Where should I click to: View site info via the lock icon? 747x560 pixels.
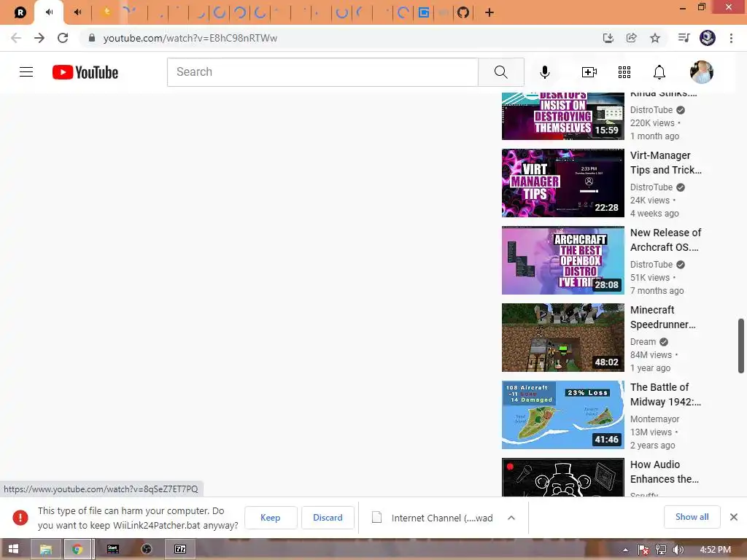pos(92,38)
